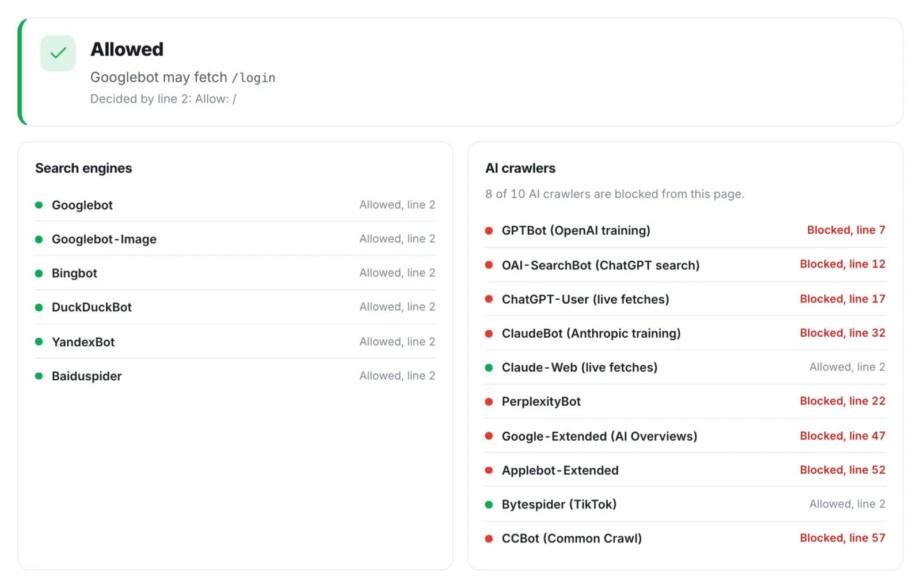Select 'ChatGPT-User (live fetches)' label

[x=585, y=300]
